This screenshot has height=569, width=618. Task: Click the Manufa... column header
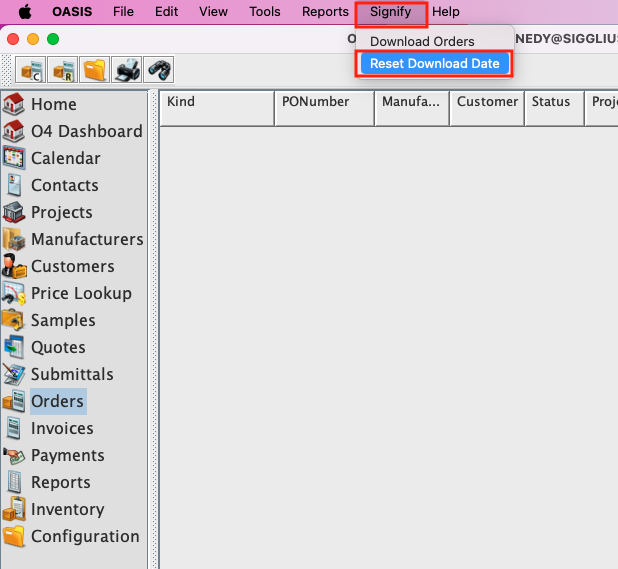(x=412, y=108)
